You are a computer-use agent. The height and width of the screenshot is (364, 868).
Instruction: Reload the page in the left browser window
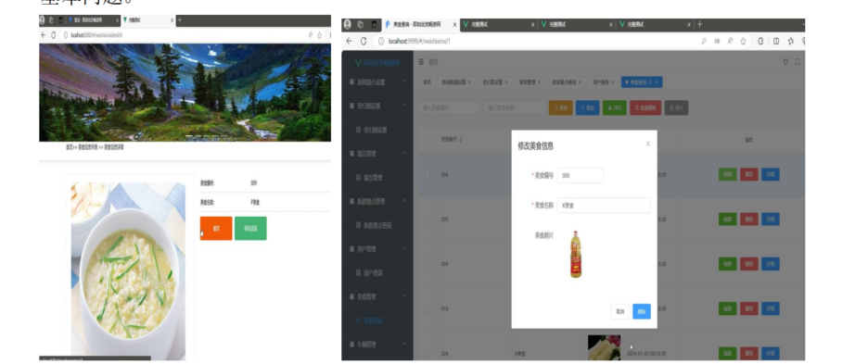[54, 35]
